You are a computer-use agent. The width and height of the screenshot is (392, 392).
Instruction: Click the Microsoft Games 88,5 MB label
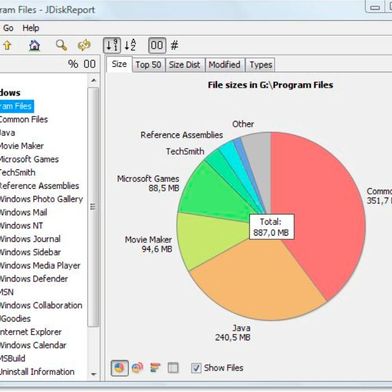coord(148,183)
